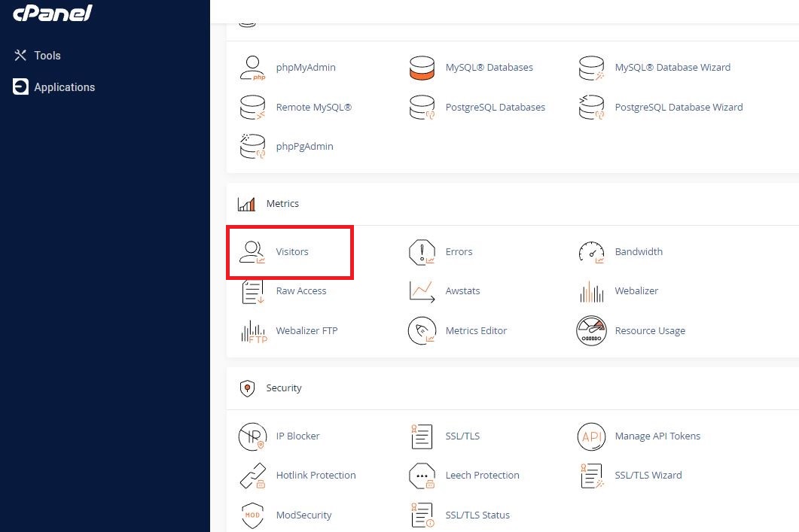Click the Resource Usage text link
Viewport: 799px width, 532px height.
pos(650,331)
